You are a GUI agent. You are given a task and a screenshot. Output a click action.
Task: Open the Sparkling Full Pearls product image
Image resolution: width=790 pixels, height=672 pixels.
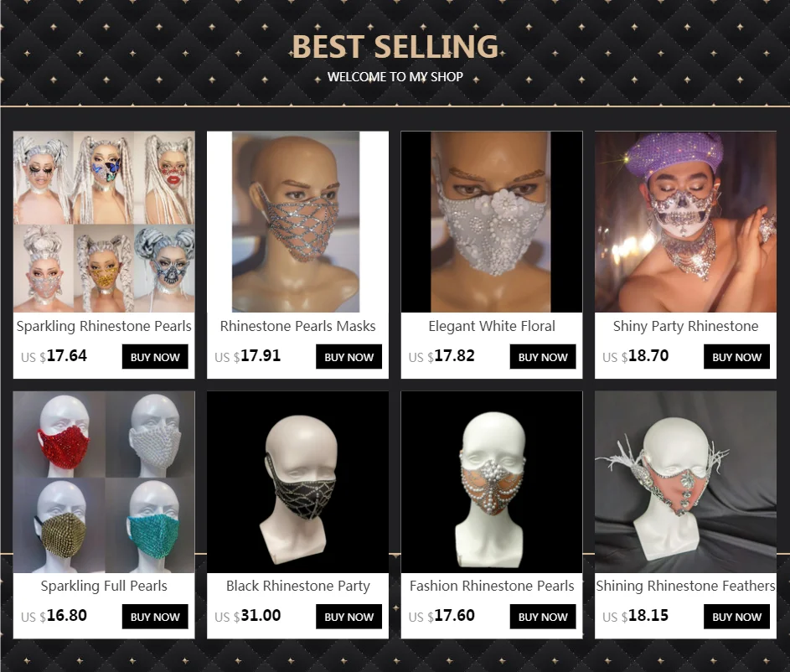[104, 482]
